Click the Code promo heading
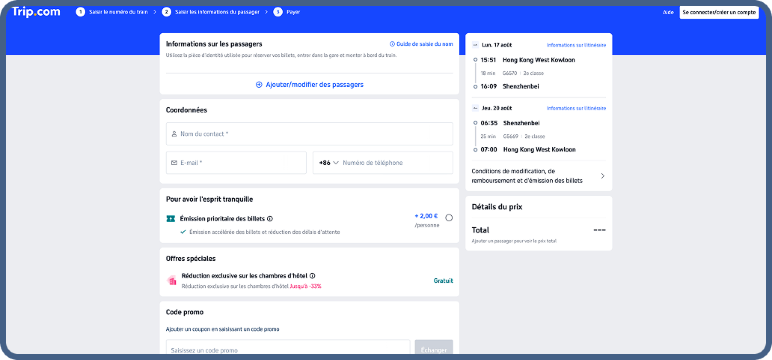 click(185, 312)
